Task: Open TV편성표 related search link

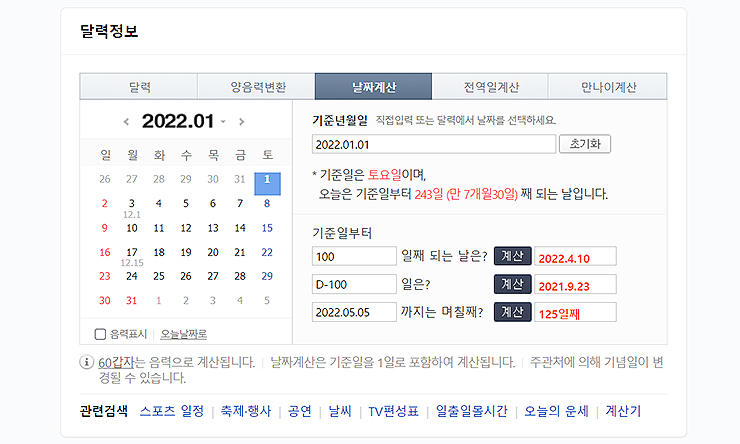Action: click(394, 411)
